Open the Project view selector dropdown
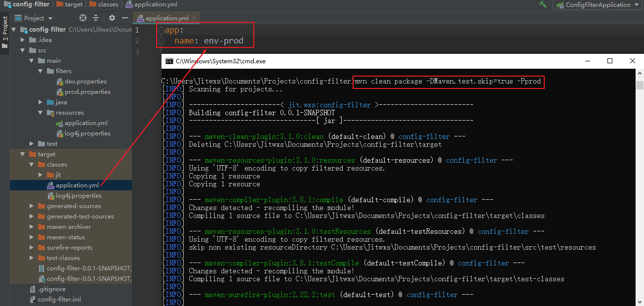The image size is (644, 306). 34,18
